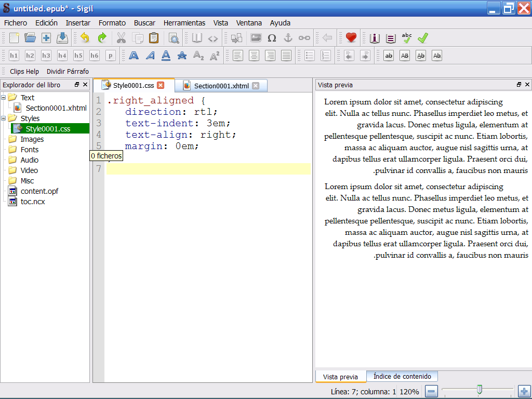Image resolution: width=532 pixels, height=399 pixels.
Task: Click the green checkmark validate icon
Action: point(423,38)
